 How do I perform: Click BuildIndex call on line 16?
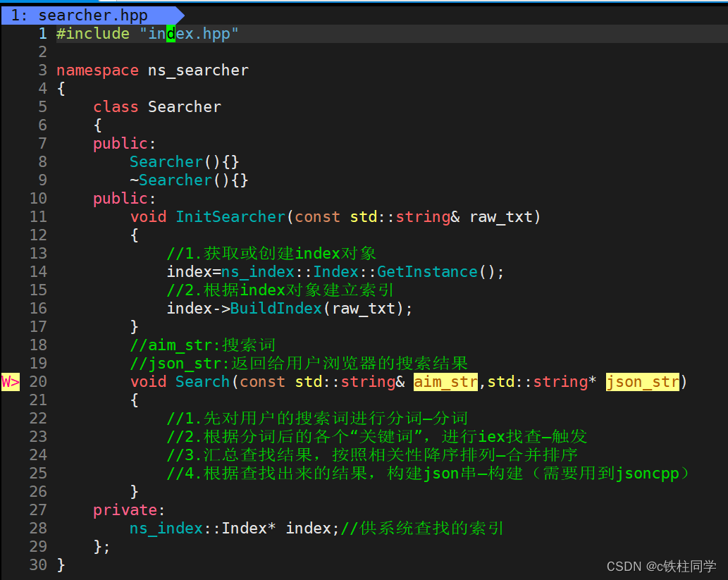[x=276, y=309]
